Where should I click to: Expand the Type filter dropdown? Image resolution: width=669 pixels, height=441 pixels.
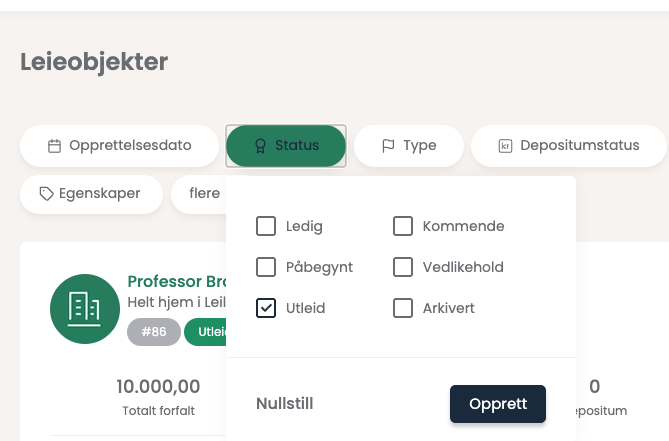[x=409, y=146]
